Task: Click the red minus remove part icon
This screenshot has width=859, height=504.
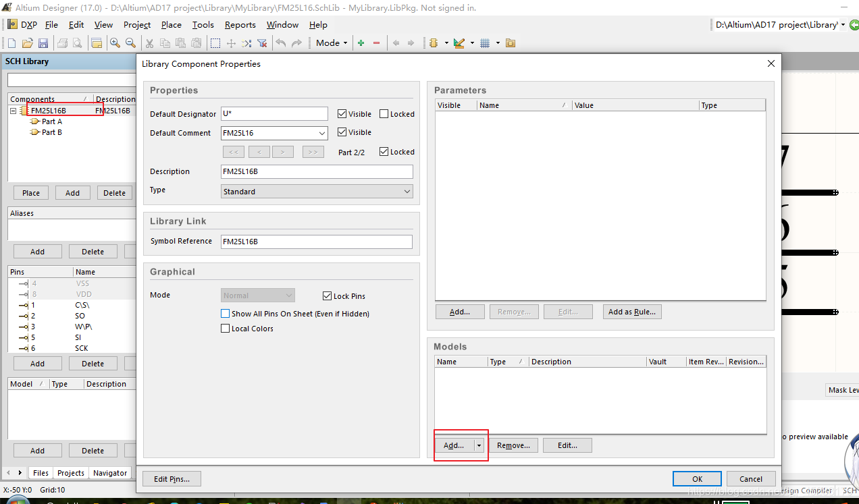Action: [x=377, y=43]
